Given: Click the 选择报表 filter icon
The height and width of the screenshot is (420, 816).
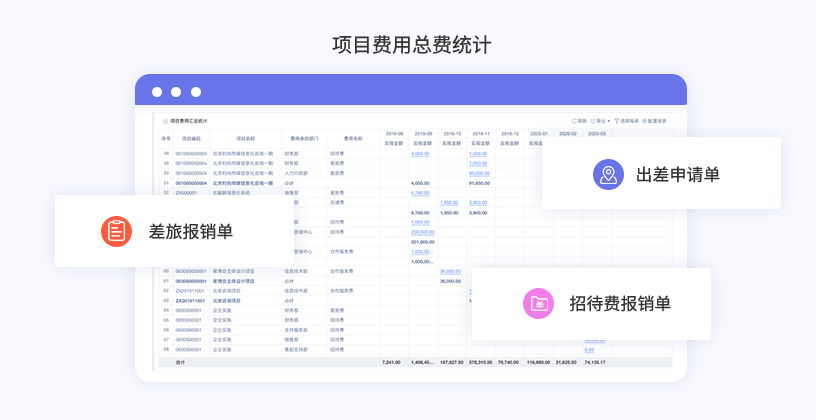Looking at the screenshot, I should point(617,120).
